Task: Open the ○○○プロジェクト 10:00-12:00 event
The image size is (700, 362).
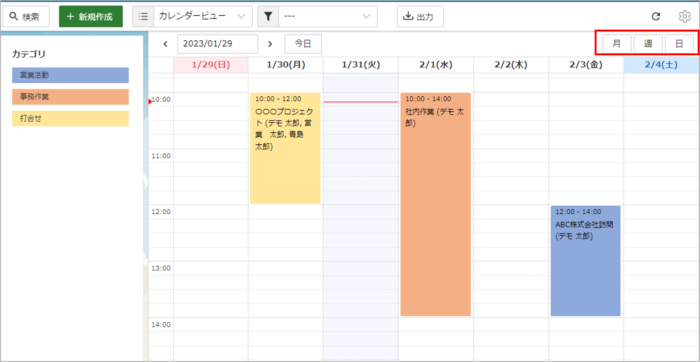Action: point(285,148)
